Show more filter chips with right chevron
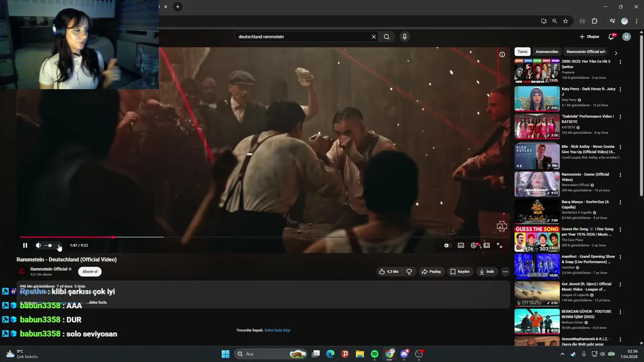Screen dimensions: 644x362 pos(616,53)
